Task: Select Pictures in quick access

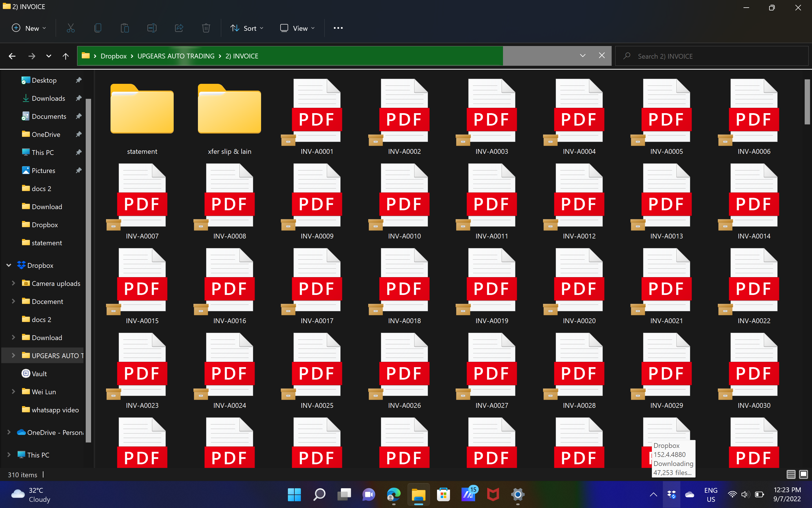Action: (x=43, y=171)
